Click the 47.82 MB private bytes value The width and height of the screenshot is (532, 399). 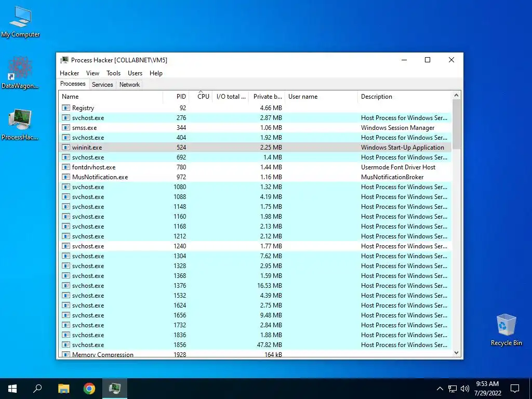270,345
